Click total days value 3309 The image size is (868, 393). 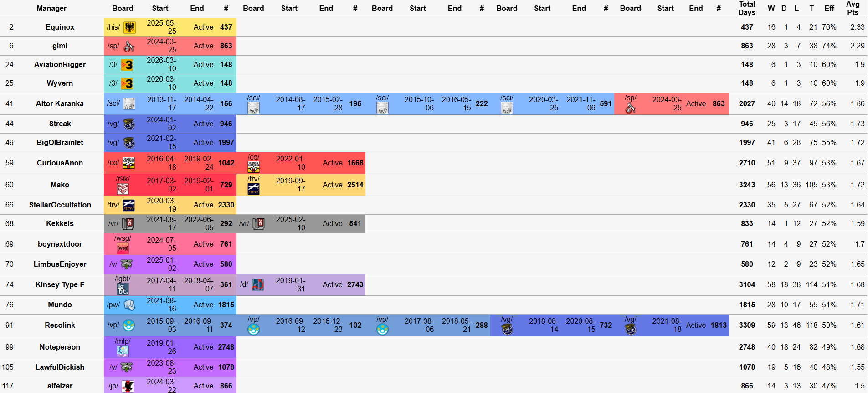pos(747,326)
